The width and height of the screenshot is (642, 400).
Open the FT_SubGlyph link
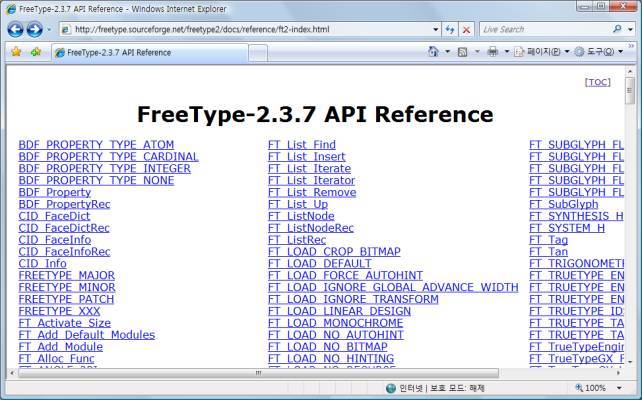[x=564, y=204]
